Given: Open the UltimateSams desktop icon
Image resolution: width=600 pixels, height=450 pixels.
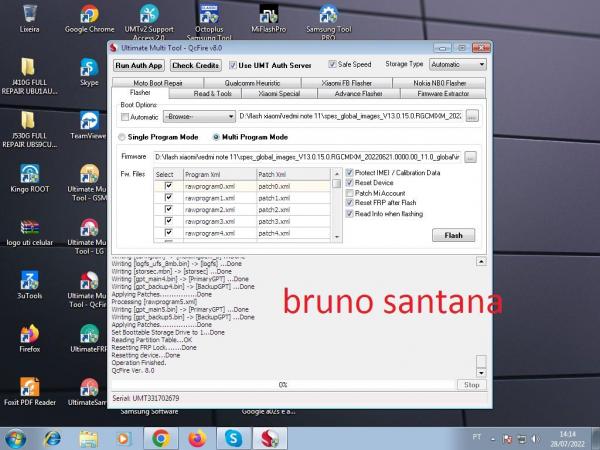Looking at the screenshot, I should coord(88,391).
